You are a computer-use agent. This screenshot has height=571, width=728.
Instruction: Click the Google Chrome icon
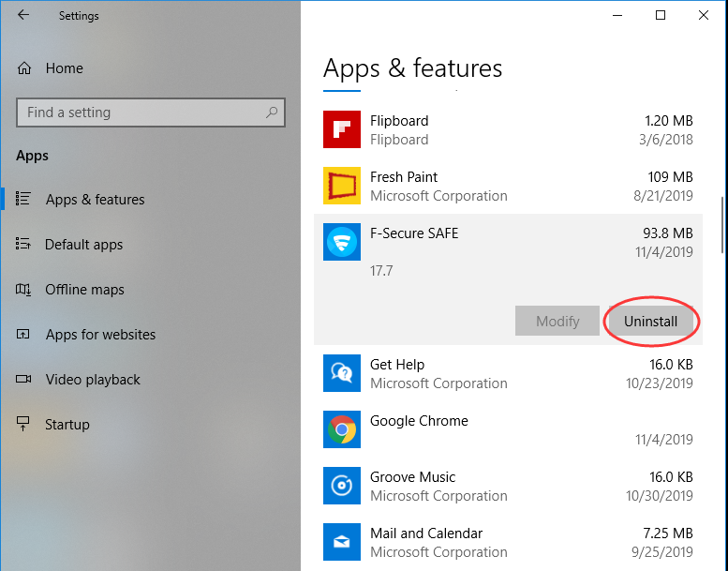tap(342, 429)
